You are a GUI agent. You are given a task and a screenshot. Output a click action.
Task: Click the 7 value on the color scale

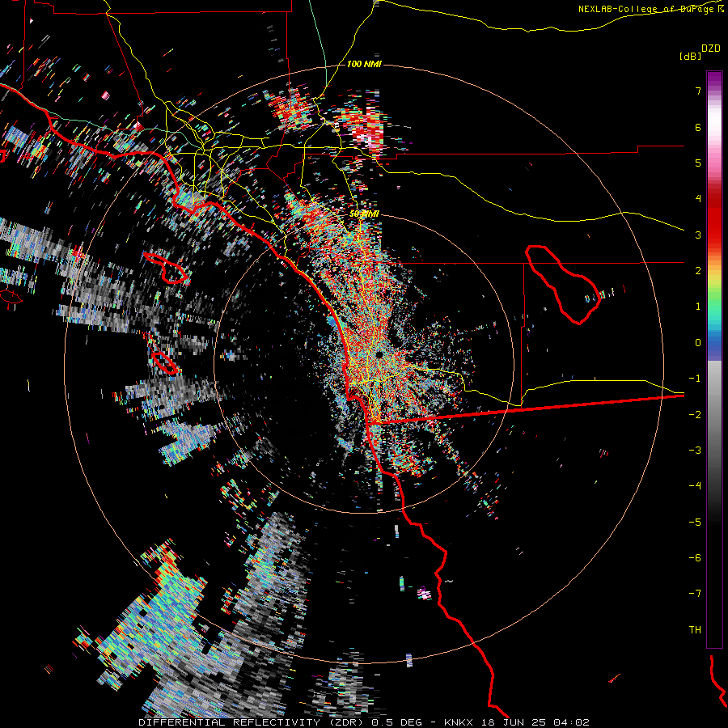pyautogui.click(x=698, y=91)
